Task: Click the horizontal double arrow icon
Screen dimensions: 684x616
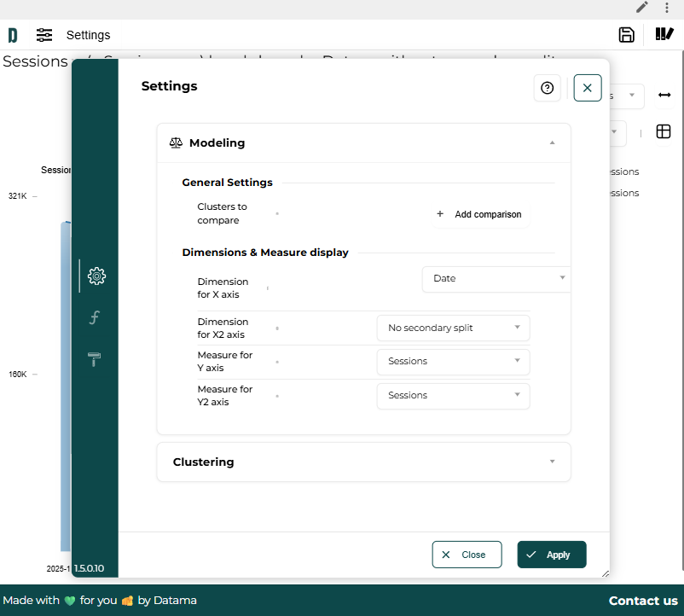Action: tap(664, 95)
